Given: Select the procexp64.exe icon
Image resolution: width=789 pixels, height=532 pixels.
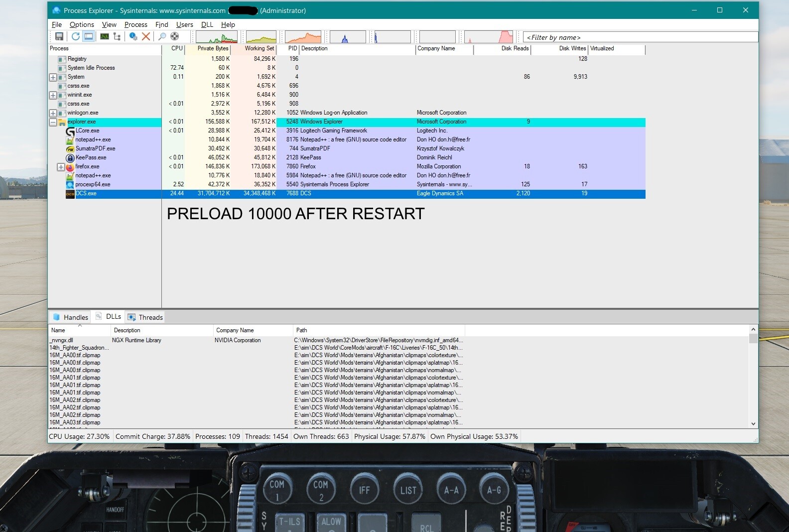Looking at the screenshot, I should [x=70, y=185].
